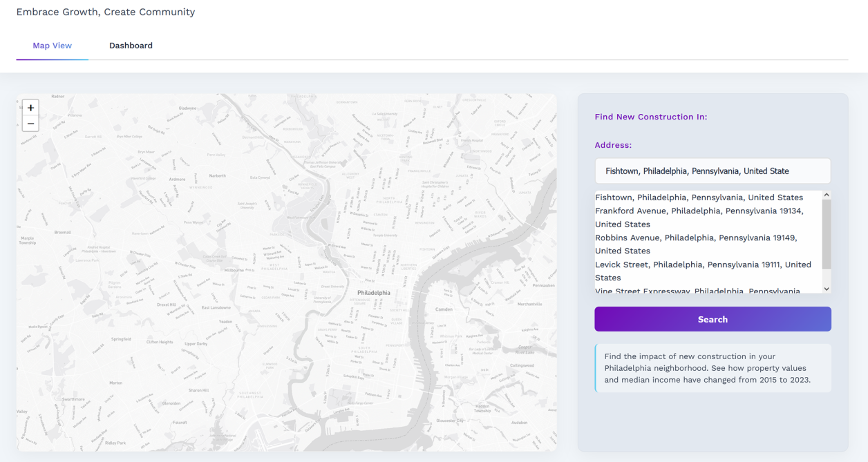
Task: Zoom in on the map with plus button
Action: tap(30, 108)
